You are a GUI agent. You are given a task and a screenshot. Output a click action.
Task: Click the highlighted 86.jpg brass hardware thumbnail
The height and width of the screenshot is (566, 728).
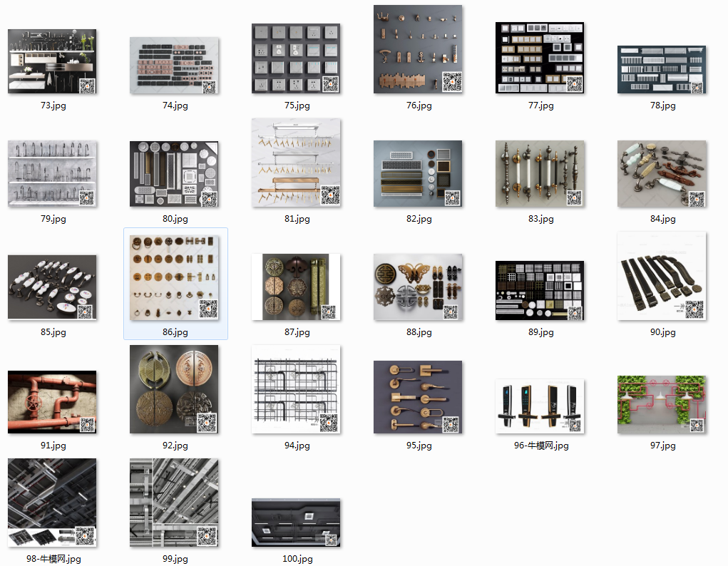[175, 277]
